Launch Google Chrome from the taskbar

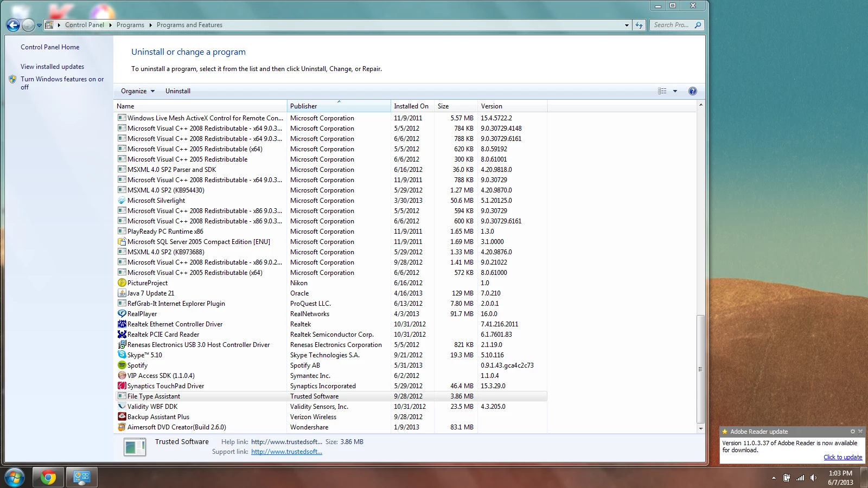[x=48, y=478]
